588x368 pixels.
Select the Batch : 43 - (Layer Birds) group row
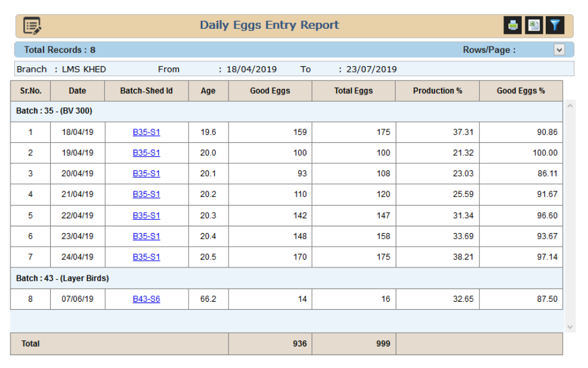[62, 278]
